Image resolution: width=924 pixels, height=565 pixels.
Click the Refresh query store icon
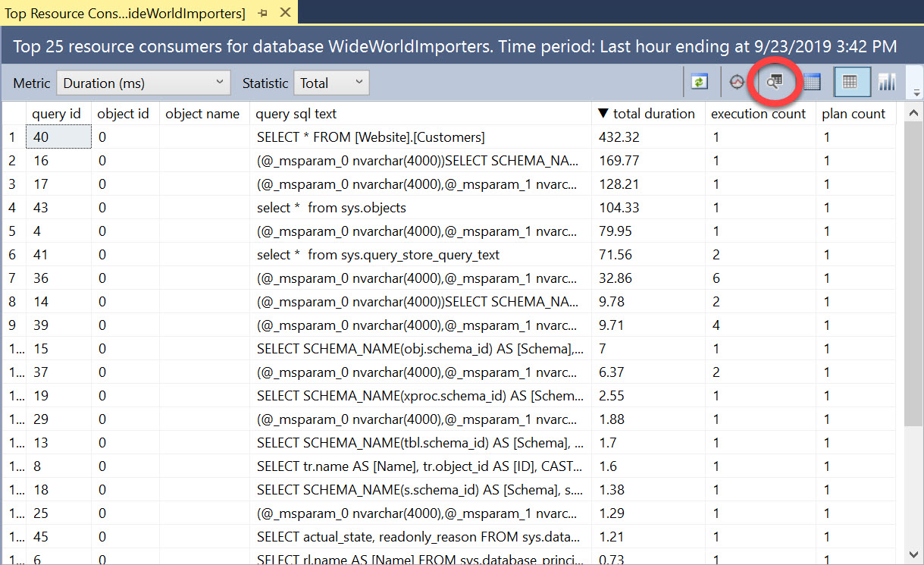tap(699, 83)
